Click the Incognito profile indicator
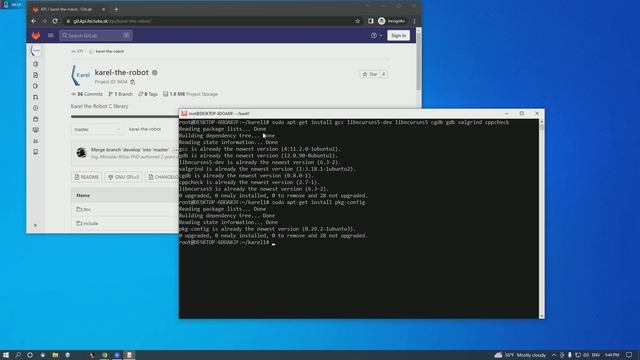The width and height of the screenshot is (640, 360). 391,21
